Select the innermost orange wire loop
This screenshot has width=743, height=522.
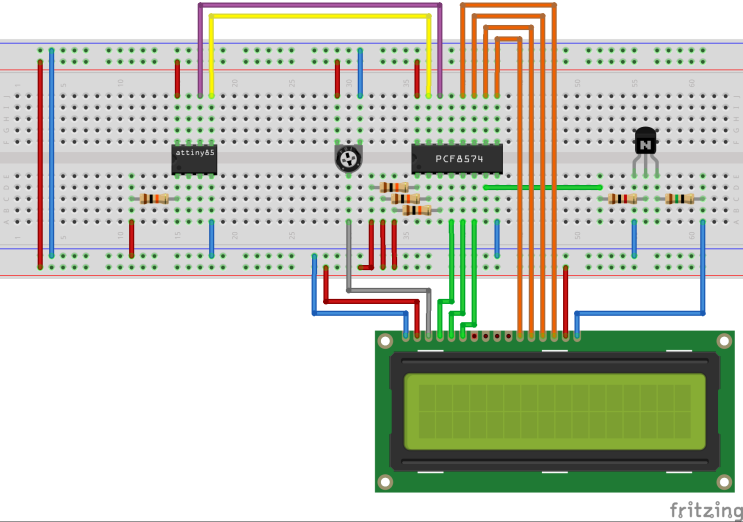point(509,40)
